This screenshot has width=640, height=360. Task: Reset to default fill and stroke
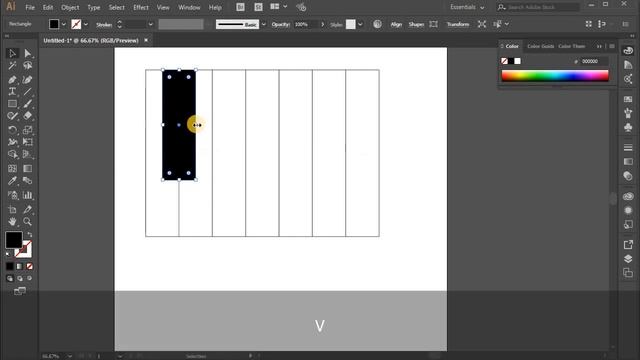click(x=8, y=254)
